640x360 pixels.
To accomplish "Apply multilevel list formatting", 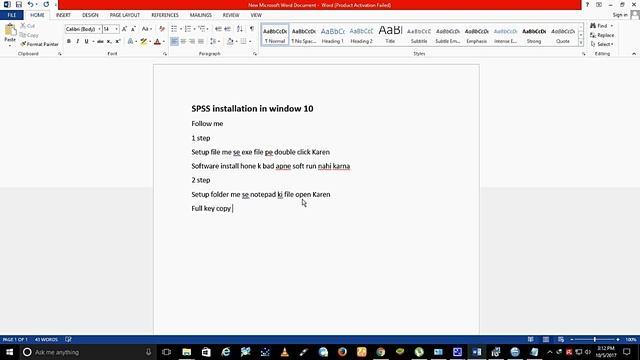I will [202, 29].
